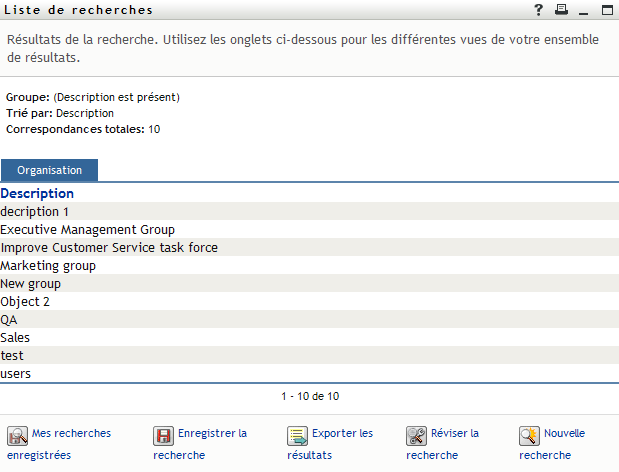
Task: Click the floppy disk save search icon
Action: click(x=163, y=436)
